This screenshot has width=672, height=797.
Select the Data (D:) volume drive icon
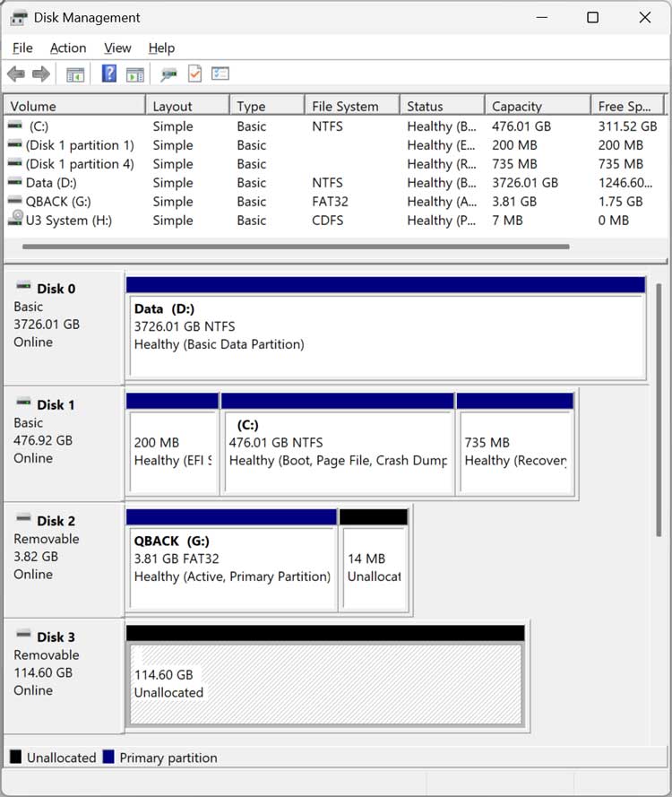pyautogui.click(x=15, y=181)
